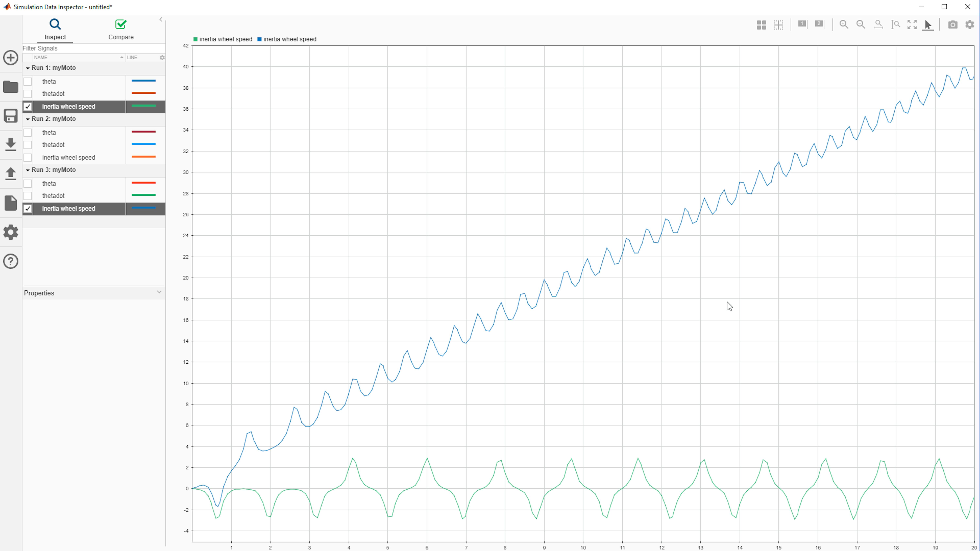Screen dimensions: 980x551
Task: Select the zoom in time tool
Action: (878, 25)
